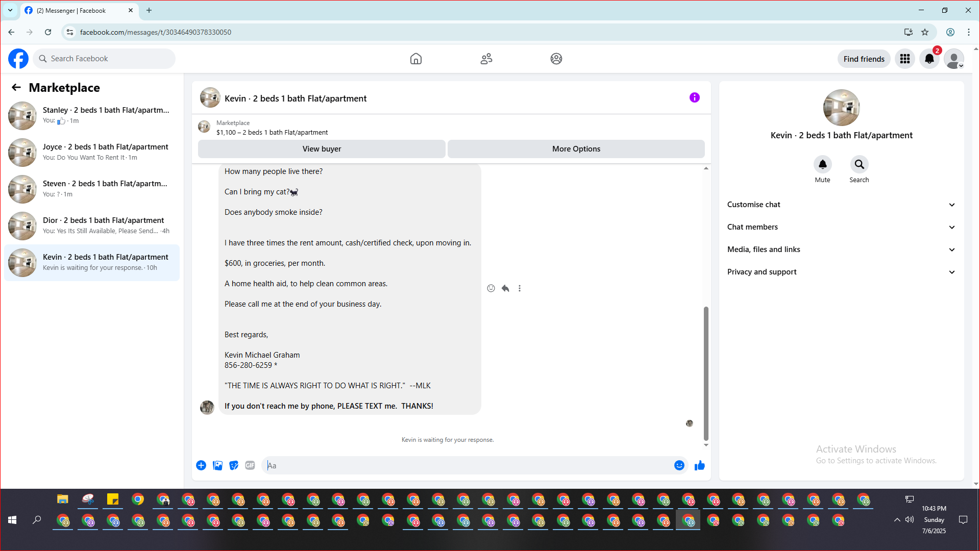Screen dimensions: 980x551
Task: Toggle conversation information purple icon
Action: [694, 97]
